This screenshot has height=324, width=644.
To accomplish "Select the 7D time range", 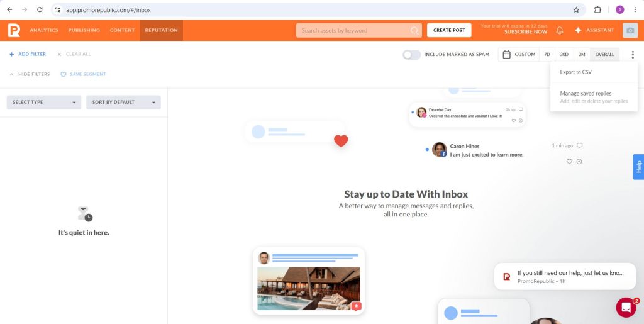I will [547, 55].
